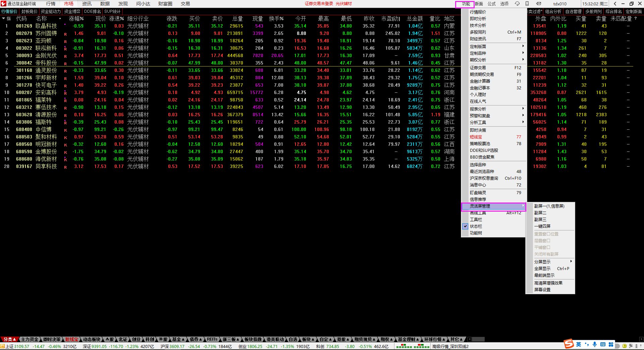This screenshot has height=350, width=644.
Task: Select 屏幕设置 in the flexible screen submenu
Action: tap(550, 290)
